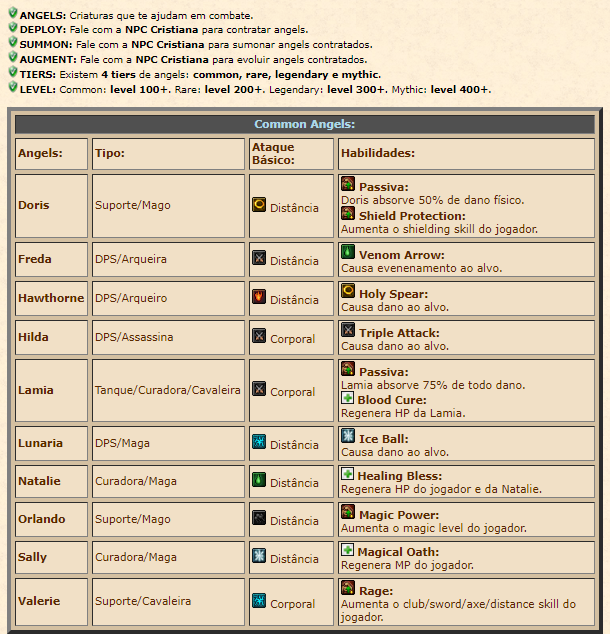Click the green shield bullet beside TIERS
Image resolution: width=610 pixels, height=634 pixels.
point(13,72)
